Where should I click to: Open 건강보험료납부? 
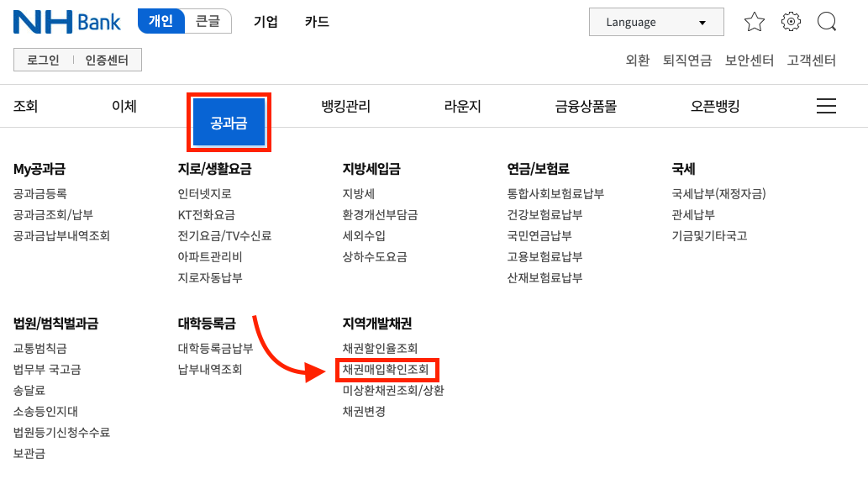coord(544,215)
